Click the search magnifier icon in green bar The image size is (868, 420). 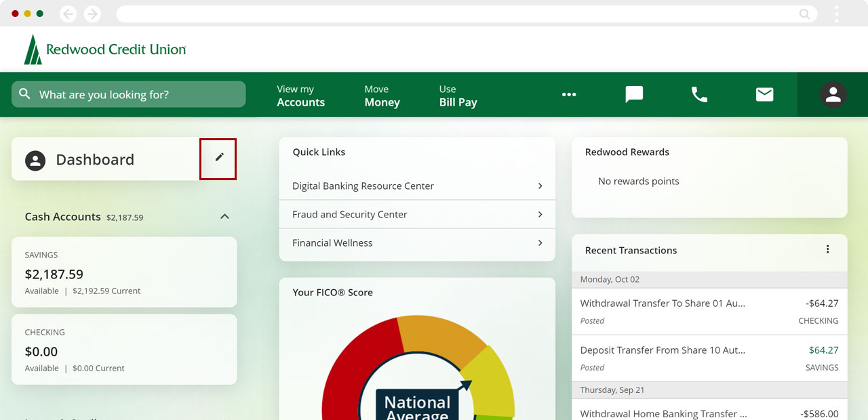coord(25,94)
